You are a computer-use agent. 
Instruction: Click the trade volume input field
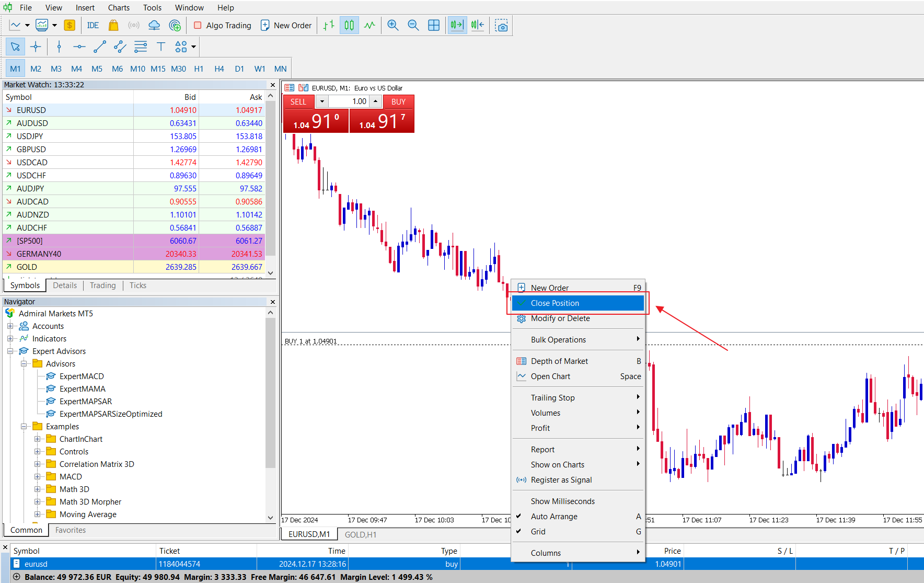(349, 101)
